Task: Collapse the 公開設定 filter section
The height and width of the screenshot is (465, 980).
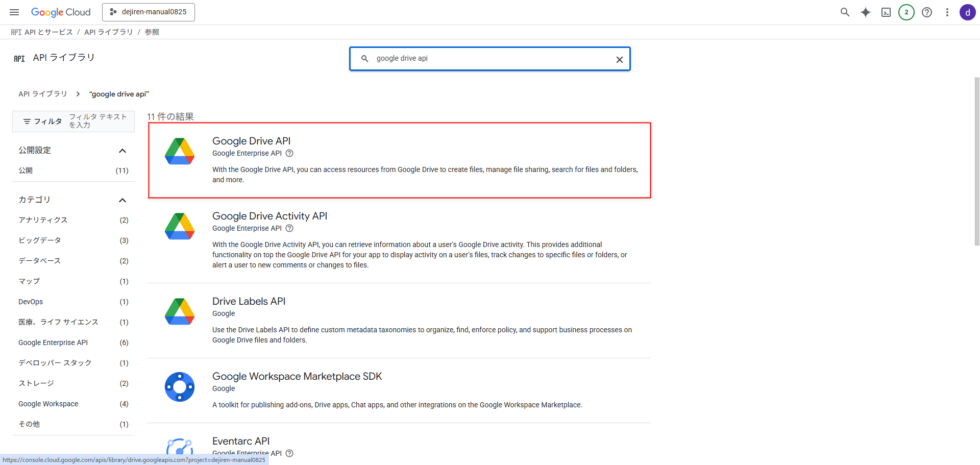Action: [x=122, y=151]
